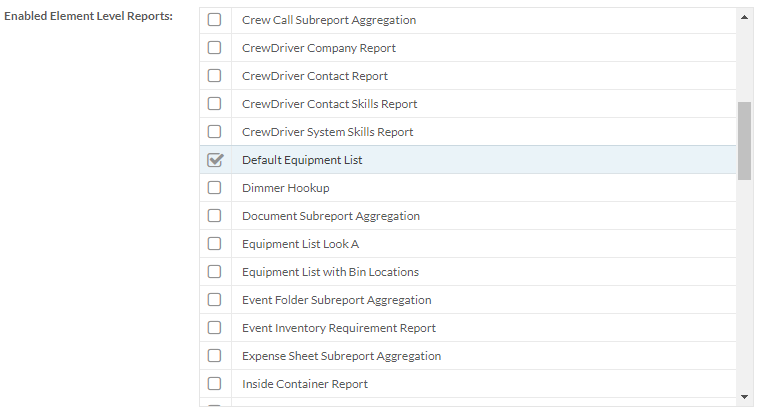The height and width of the screenshot is (410, 763).
Task: Check Event Inventory Requirement Report box
Action: pyautogui.click(x=214, y=328)
